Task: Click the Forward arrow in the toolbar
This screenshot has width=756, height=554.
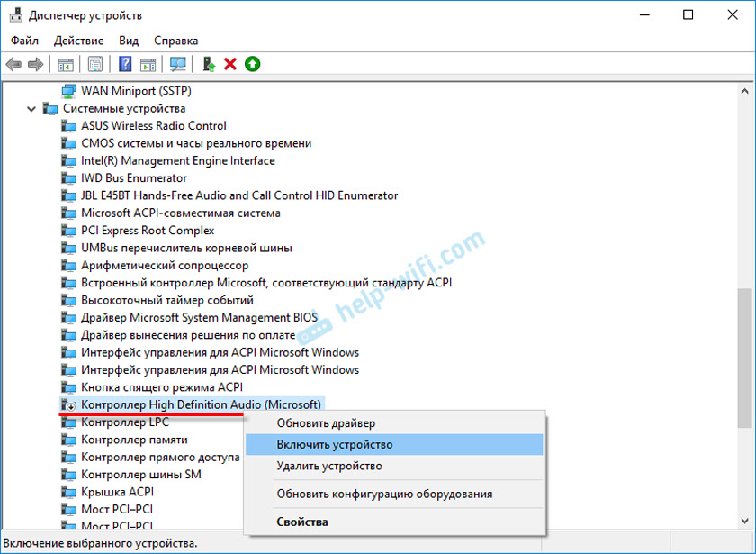Action: [36, 64]
